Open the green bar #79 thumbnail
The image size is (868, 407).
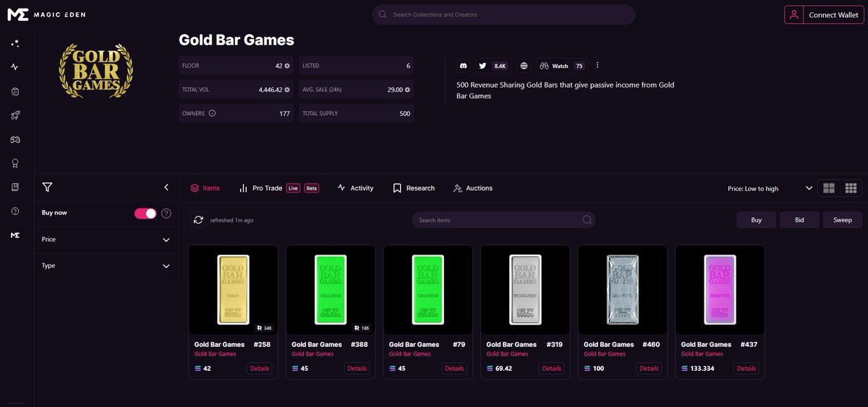point(428,290)
